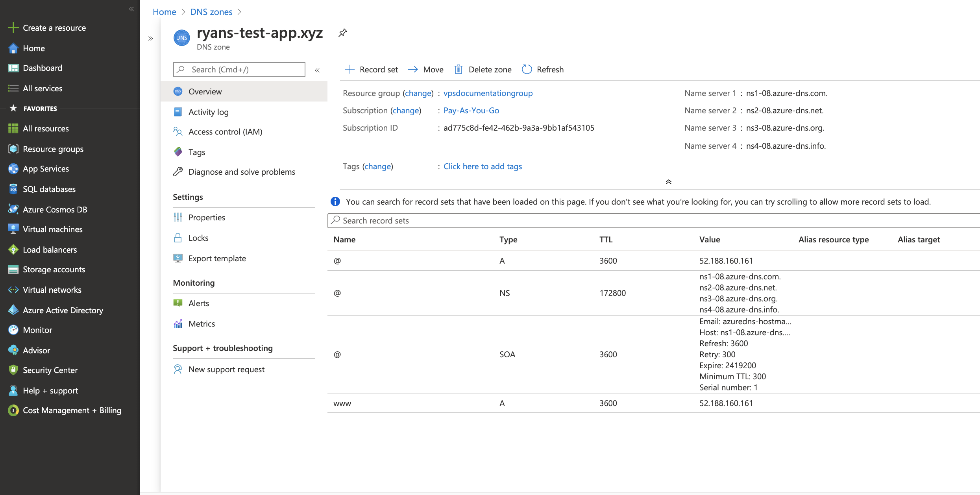Viewport: 980px width, 495px height.
Task: Add a new Record set
Action: tap(371, 70)
